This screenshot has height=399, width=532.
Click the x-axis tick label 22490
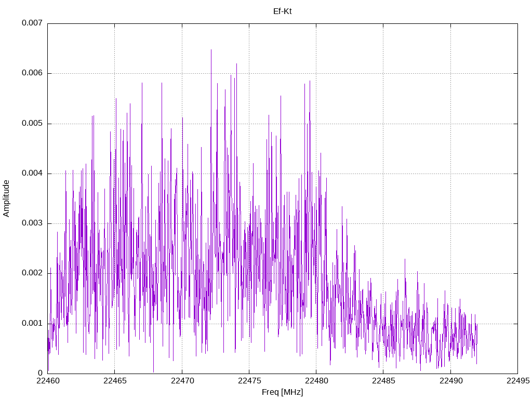tap(451, 381)
